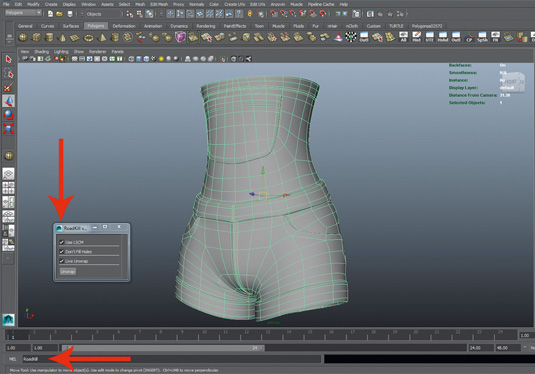The image size is (535, 374).
Task: Open the File menu
Action: click(x=6, y=4)
